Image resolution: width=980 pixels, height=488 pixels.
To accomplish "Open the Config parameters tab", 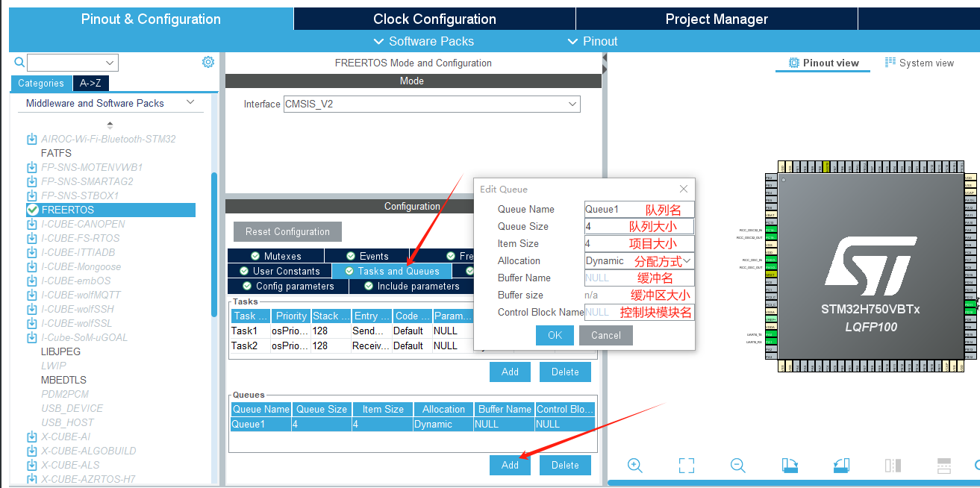I will pyautogui.click(x=288, y=286).
